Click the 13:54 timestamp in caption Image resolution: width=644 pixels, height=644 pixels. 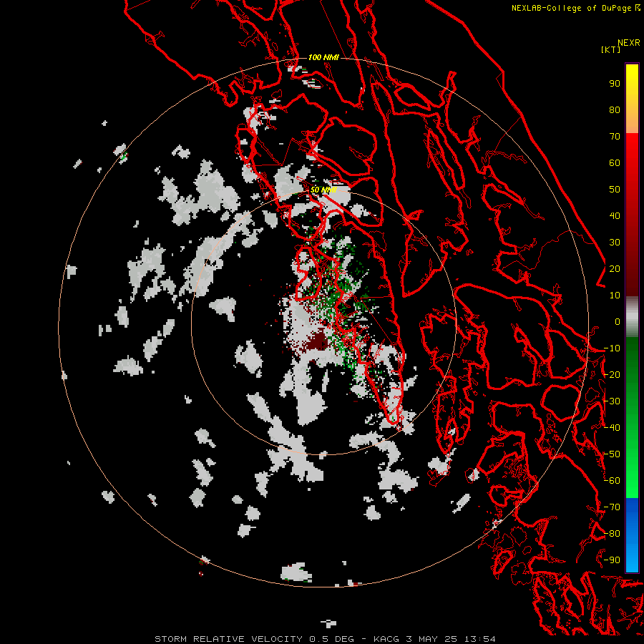(479, 639)
